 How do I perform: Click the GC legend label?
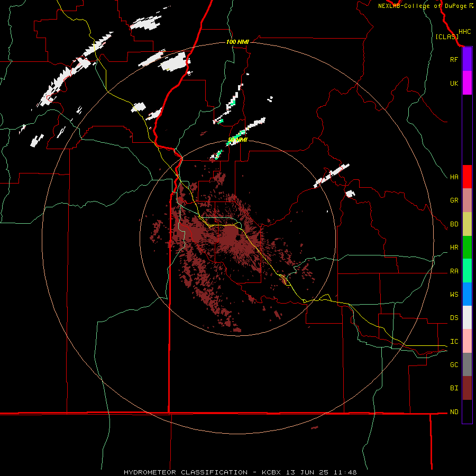(x=454, y=364)
